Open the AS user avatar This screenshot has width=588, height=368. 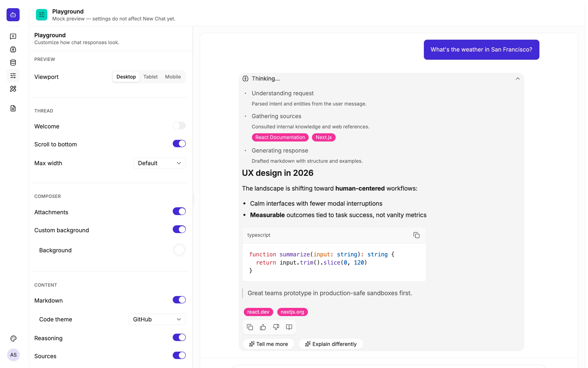(x=13, y=355)
